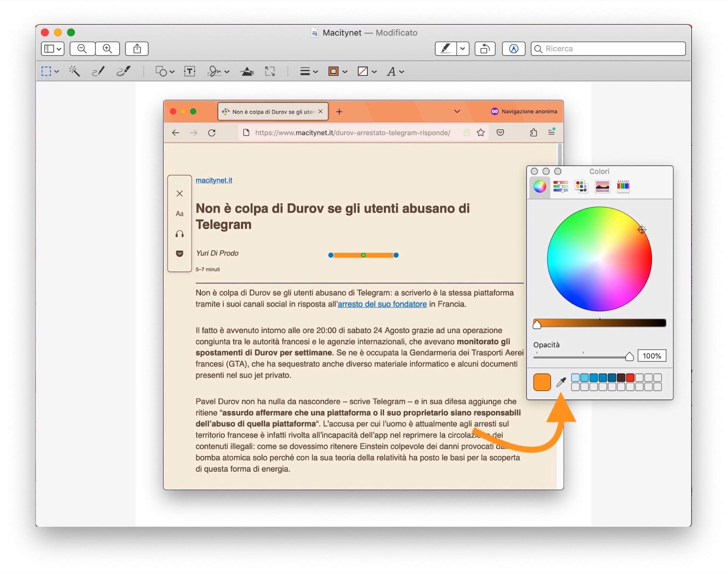The width and height of the screenshot is (728, 574).
Task: Click the Share export icon
Action: [137, 49]
